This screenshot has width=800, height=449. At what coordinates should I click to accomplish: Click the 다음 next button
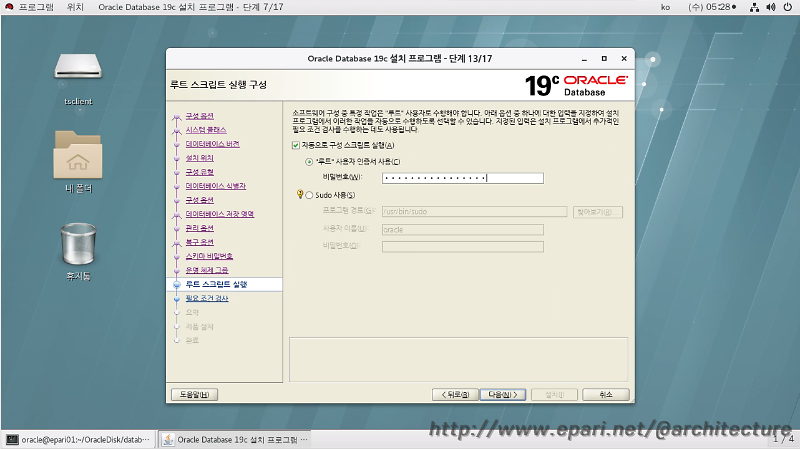tap(503, 394)
